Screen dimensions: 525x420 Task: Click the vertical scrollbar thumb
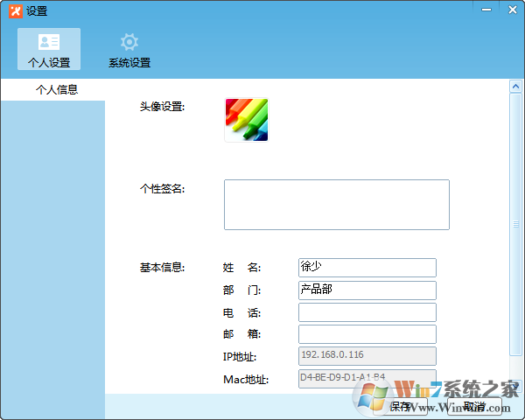point(515,224)
